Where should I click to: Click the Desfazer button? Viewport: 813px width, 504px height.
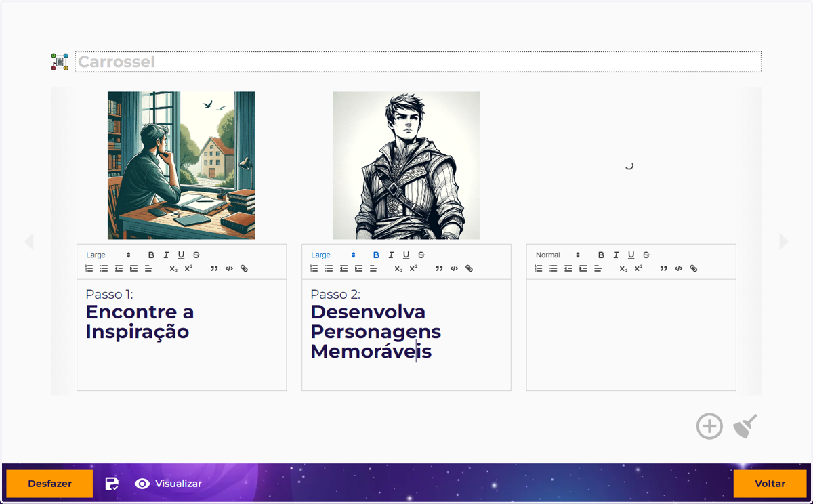tap(49, 484)
